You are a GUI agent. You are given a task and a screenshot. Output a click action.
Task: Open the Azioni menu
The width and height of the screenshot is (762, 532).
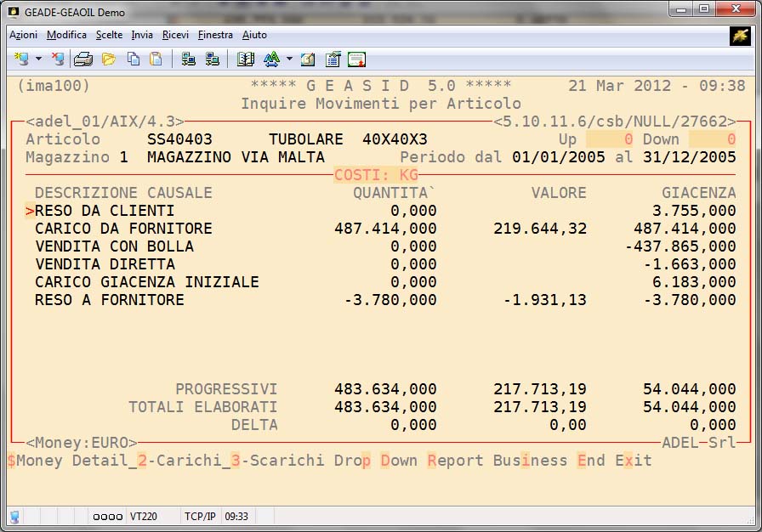(x=23, y=35)
